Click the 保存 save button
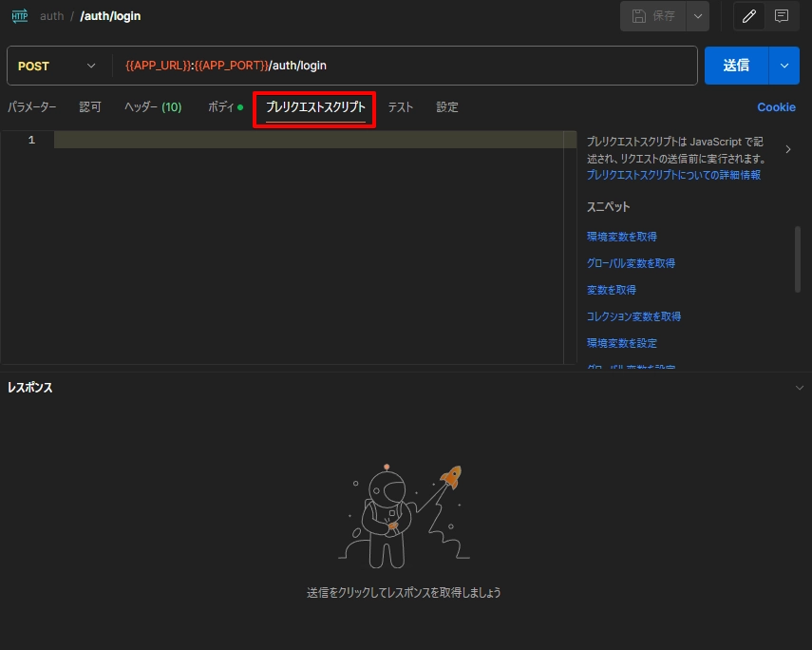The width and height of the screenshot is (812, 650). coord(653,16)
